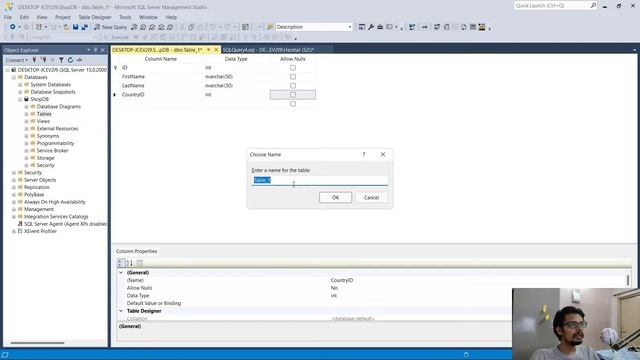Screen dimensions: 640x360
Task: Click the Save All toolbar icon
Action: point(84,27)
